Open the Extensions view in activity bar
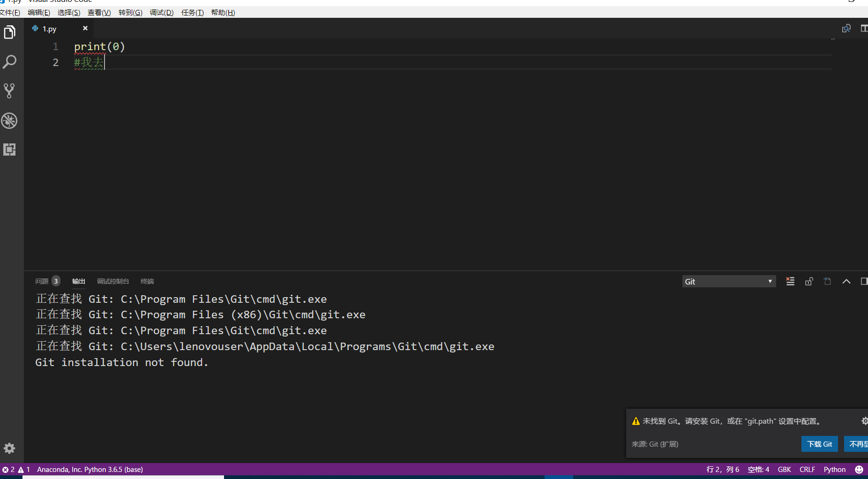The image size is (868, 479). click(x=9, y=150)
